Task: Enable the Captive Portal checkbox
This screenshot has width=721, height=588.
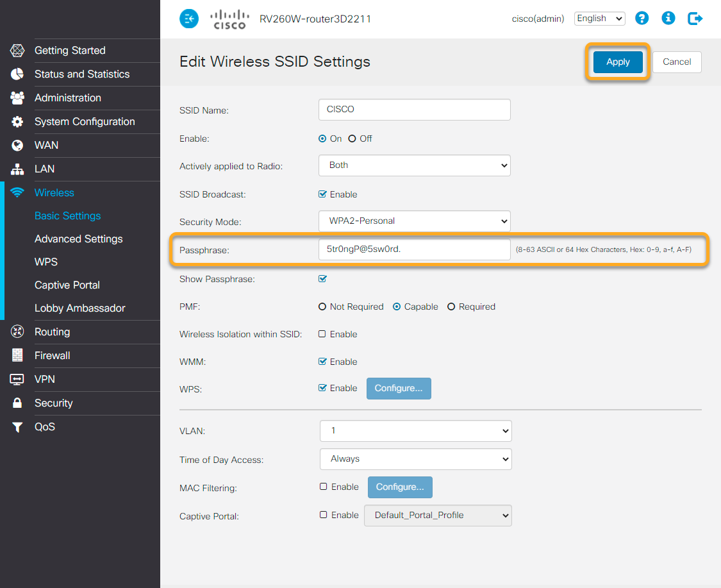Action: point(324,515)
